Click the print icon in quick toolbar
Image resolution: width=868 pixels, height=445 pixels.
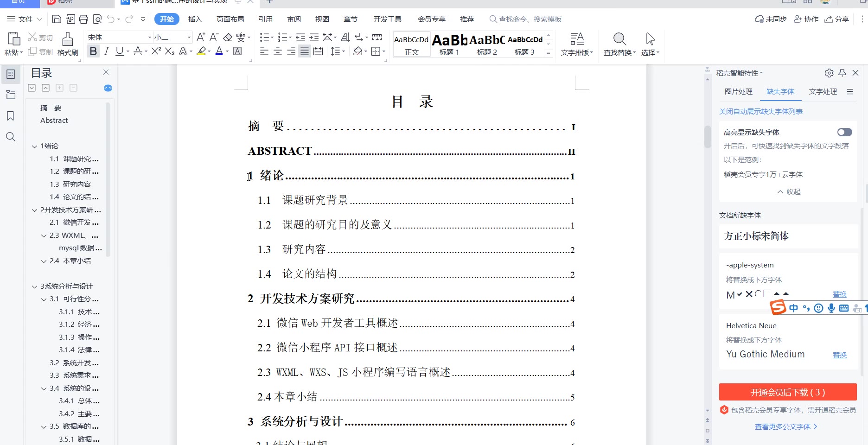click(x=83, y=19)
